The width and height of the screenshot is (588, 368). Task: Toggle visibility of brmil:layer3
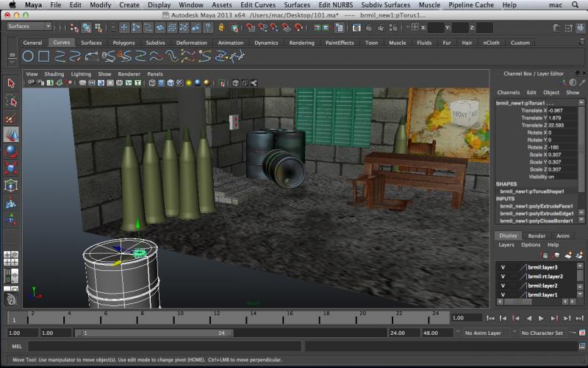point(503,267)
